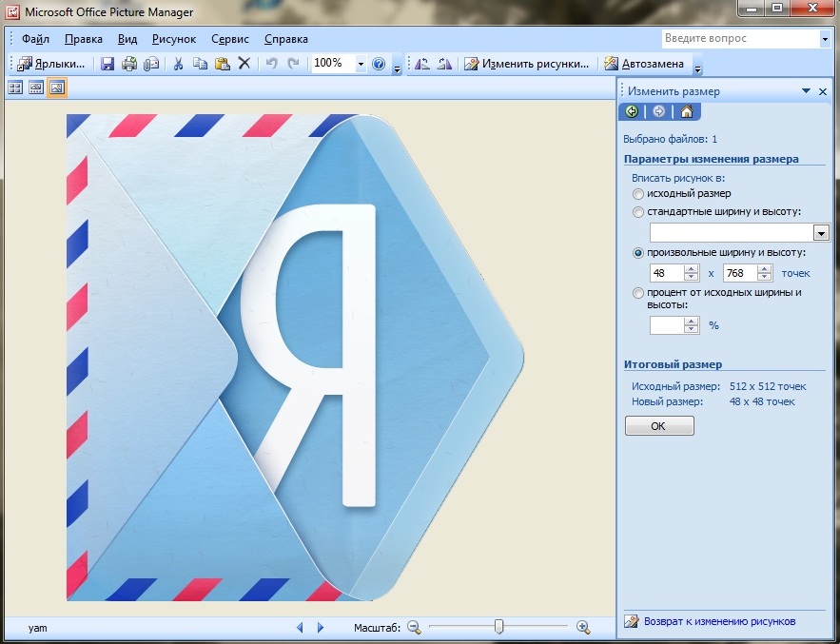Click the zoom slider handle
Screen dimensions: 840x644
coord(498,626)
